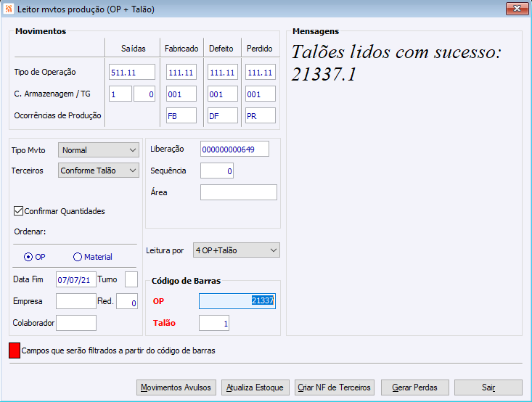The height and width of the screenshot is (402, 532).
Task: Focus the Fabricado C. Armazenagem 001 field
Action: 181,94
